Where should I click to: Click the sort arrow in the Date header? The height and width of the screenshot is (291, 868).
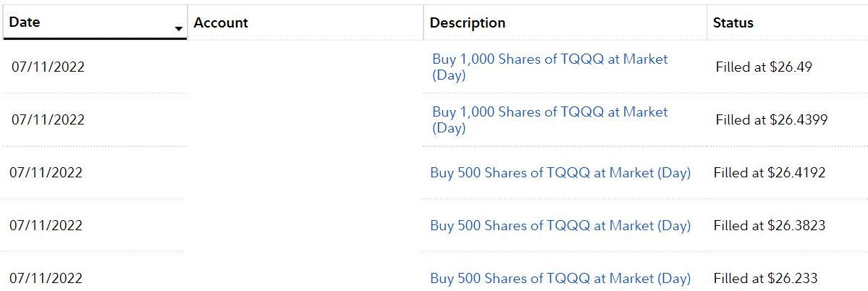[178, 29]
